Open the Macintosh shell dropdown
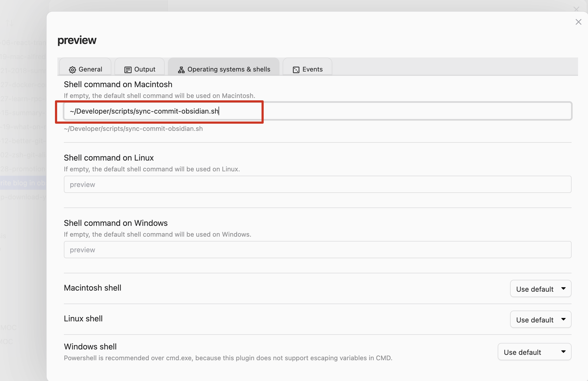 point(541,289)
